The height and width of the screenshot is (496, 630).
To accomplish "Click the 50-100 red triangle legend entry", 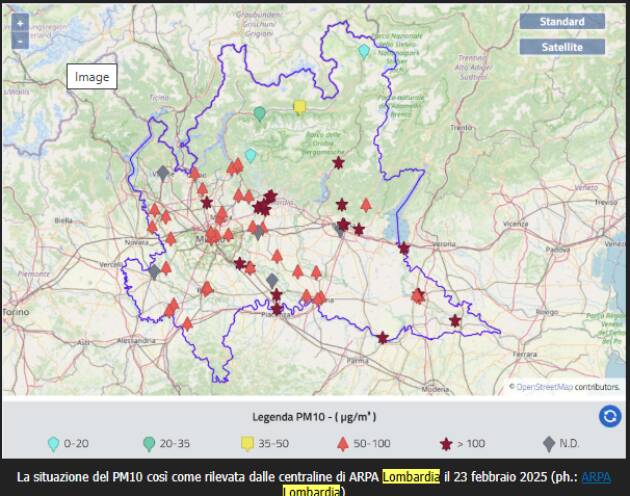I will (342, 444).
